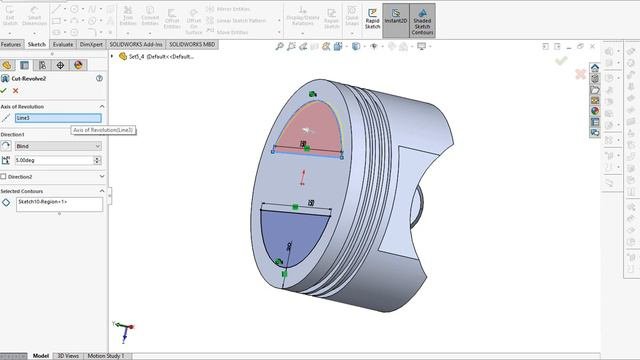Click the Exit Sketch button
640x360 pixels.
coord(10,17)
